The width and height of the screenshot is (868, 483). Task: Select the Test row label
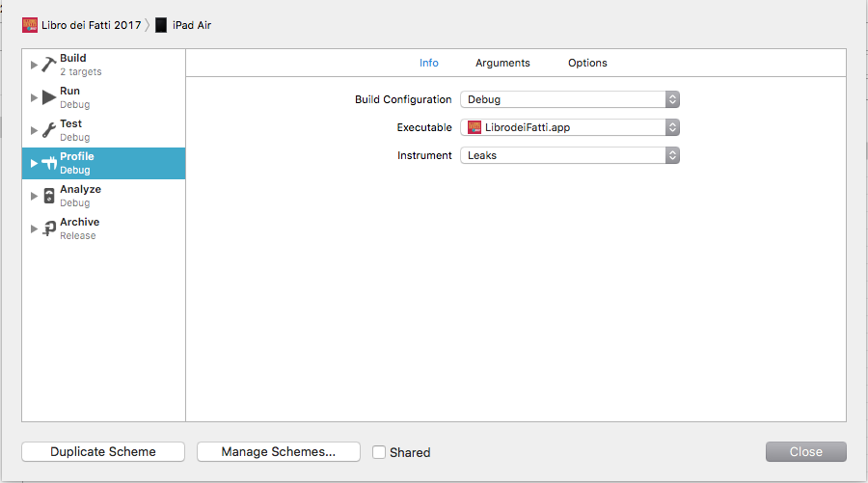point(70,123)
